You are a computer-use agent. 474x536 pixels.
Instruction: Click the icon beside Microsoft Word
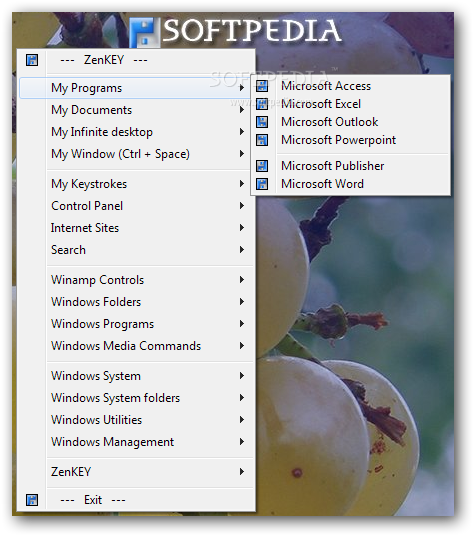tap(262, 184)
